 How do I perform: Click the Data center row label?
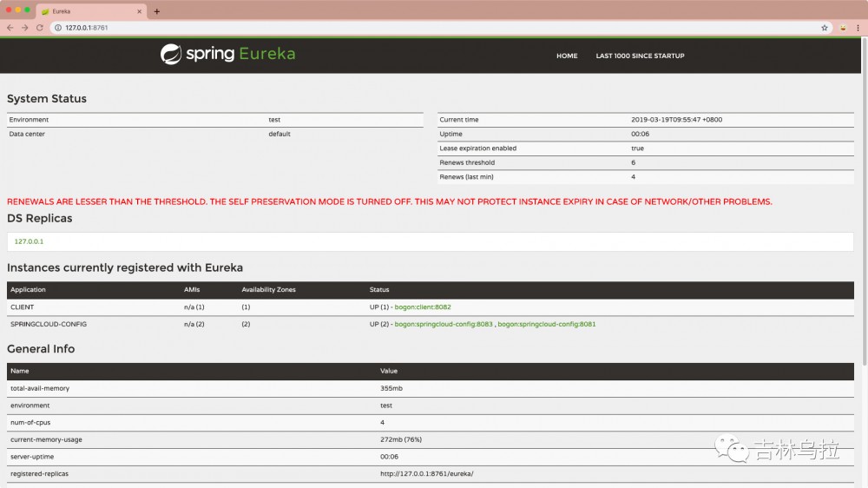(27, 134)
